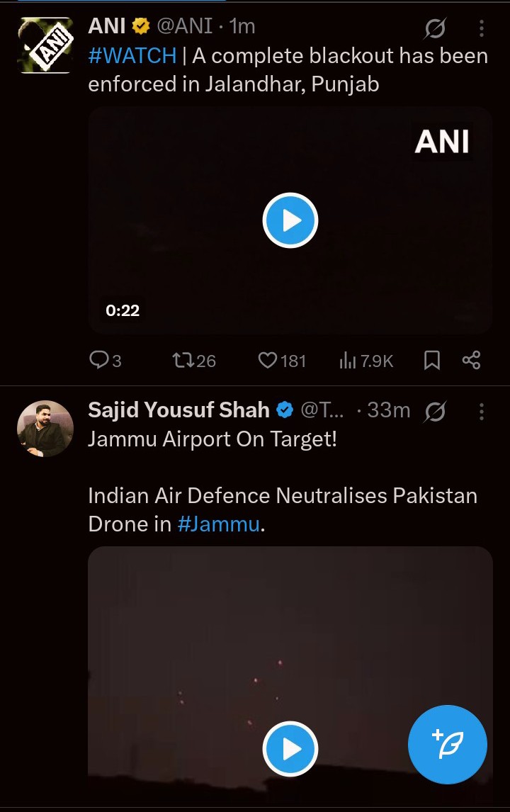510x812 pixels.
Task: Reply to ANI's Jalandhar blackout tweet
Action: 98,361
